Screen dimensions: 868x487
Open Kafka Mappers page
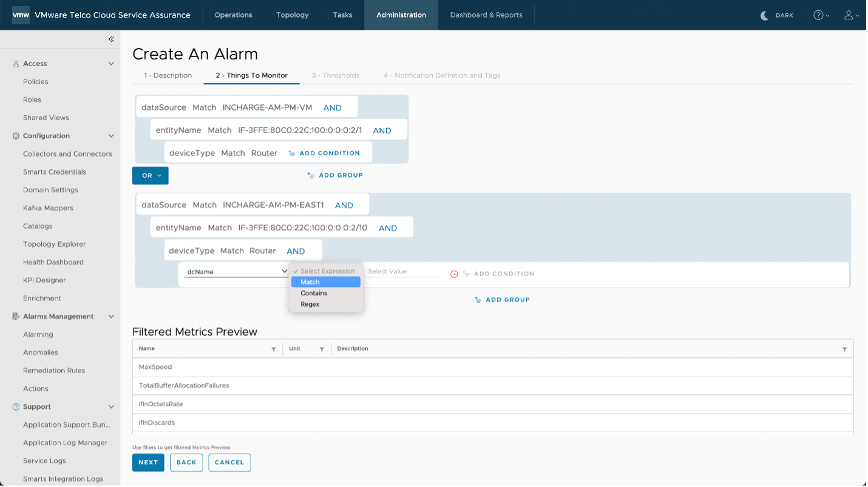(48, 208)
